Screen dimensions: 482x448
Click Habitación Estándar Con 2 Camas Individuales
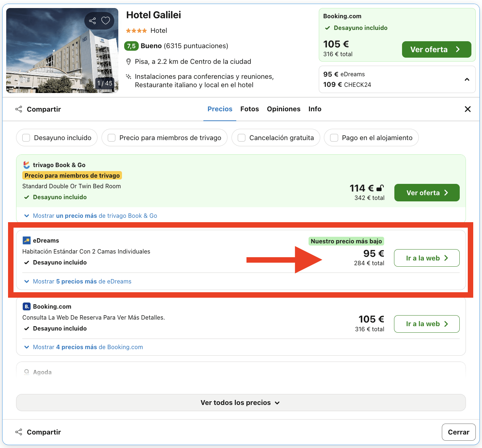86,251
